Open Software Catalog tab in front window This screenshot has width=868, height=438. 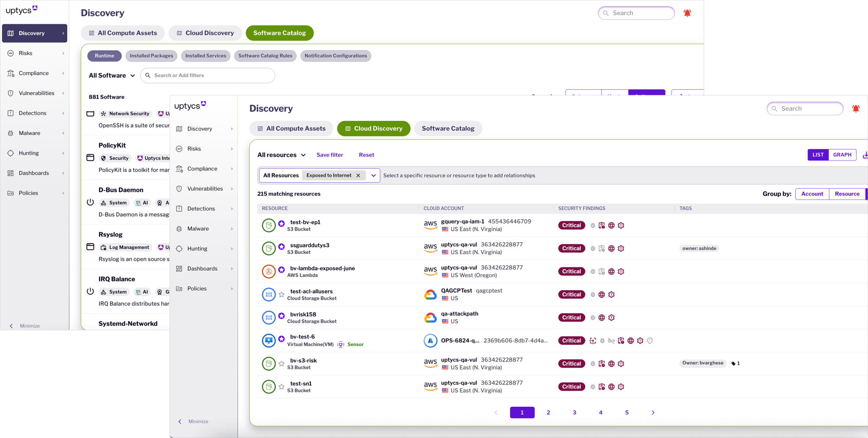pos(448,128)
